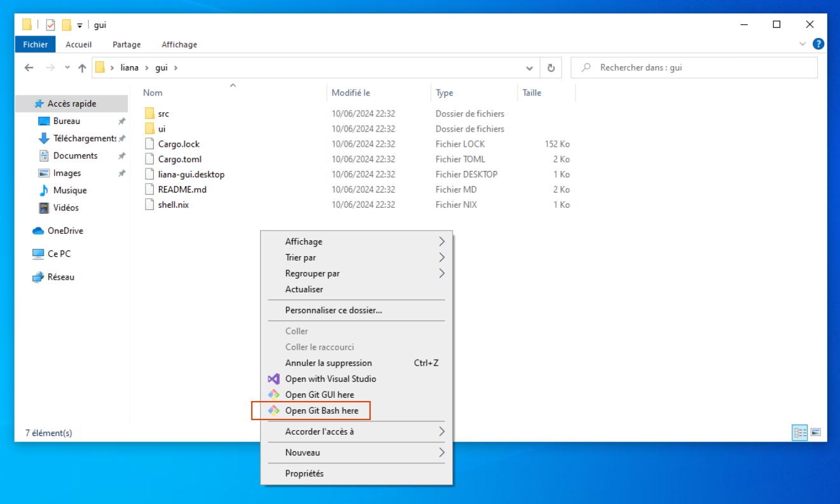Click the 152 Ko size cell
This screenshot has height=504, width=840.
pyautogui.click(x=557, y=144)
